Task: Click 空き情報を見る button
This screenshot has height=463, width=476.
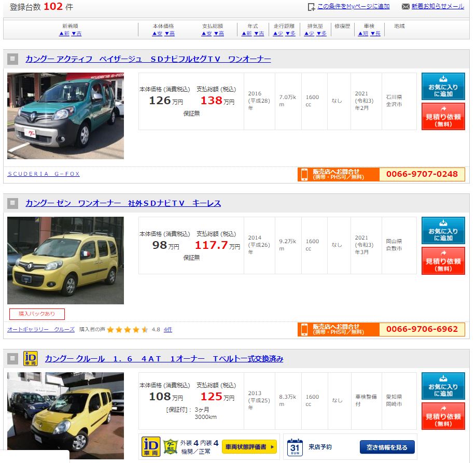Action: pyautogui.click(x=387, y=447)
